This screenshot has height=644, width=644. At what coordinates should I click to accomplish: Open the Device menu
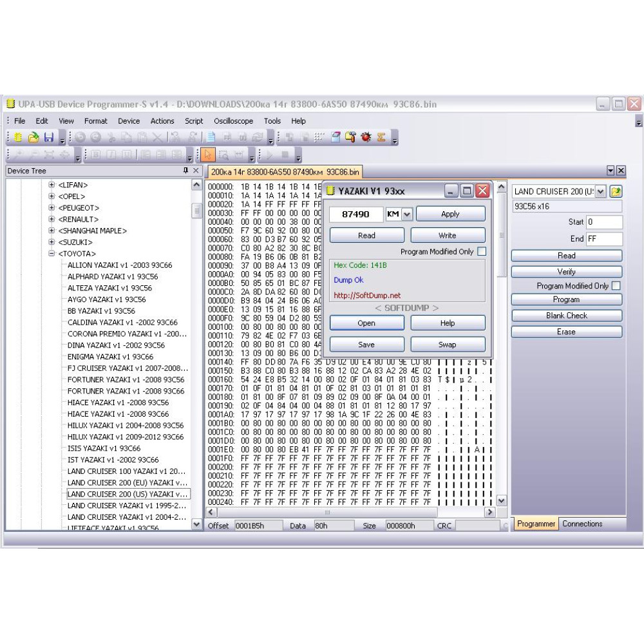[x=129, y=121]
